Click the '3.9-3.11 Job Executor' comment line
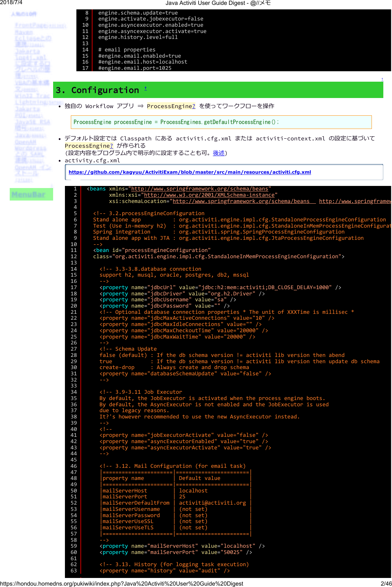The width and height of the screenshot is (392, 587). [x=141, y=392]
